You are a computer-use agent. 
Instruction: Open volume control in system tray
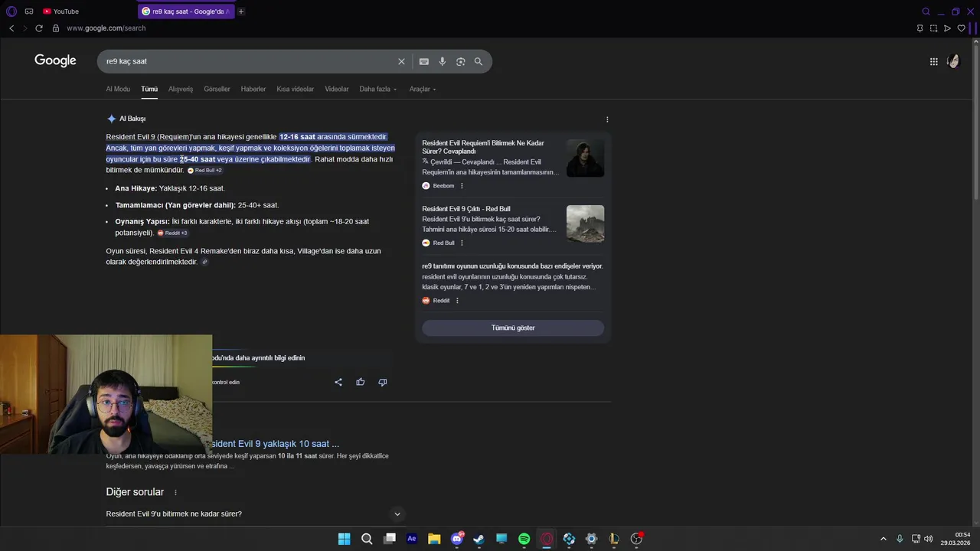click(929, 539)
